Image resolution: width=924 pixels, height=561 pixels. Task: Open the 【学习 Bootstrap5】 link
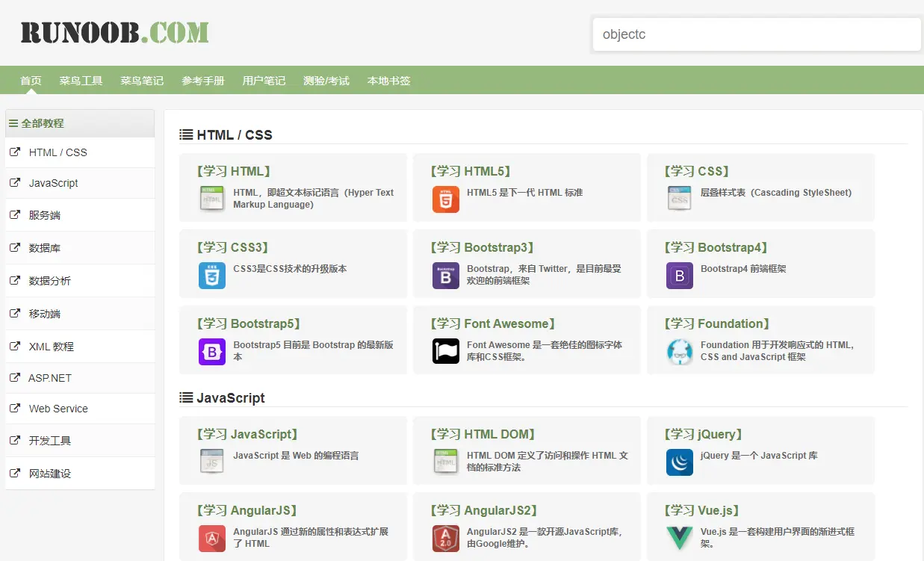click(x=248, y=323)
